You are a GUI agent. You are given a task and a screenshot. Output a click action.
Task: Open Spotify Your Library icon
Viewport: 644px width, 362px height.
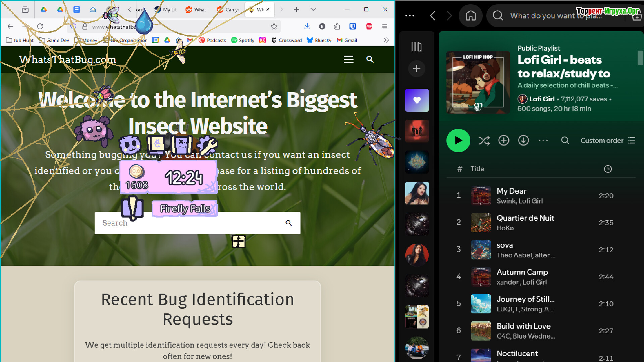[417, 47]
